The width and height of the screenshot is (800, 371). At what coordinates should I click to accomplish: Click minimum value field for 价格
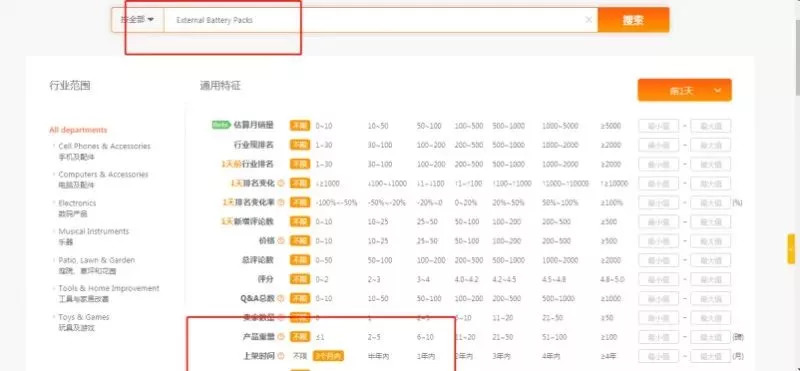(x=658, y=241)
